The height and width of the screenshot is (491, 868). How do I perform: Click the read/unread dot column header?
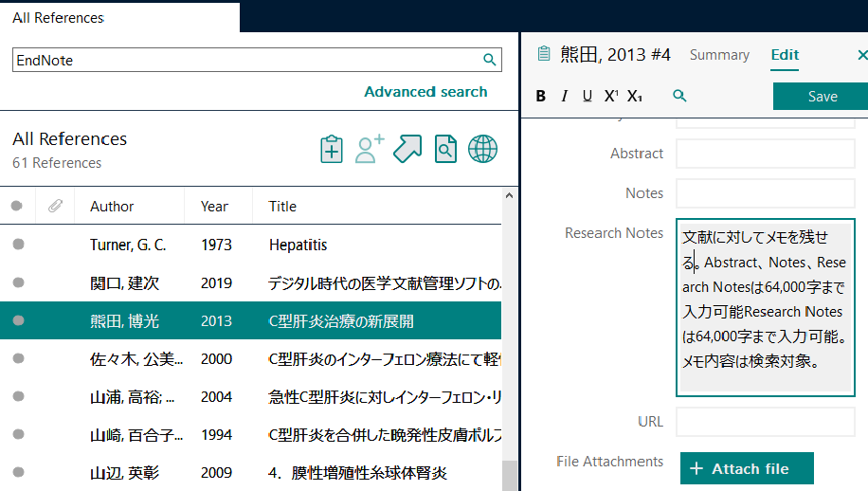(x=17, y=206)
